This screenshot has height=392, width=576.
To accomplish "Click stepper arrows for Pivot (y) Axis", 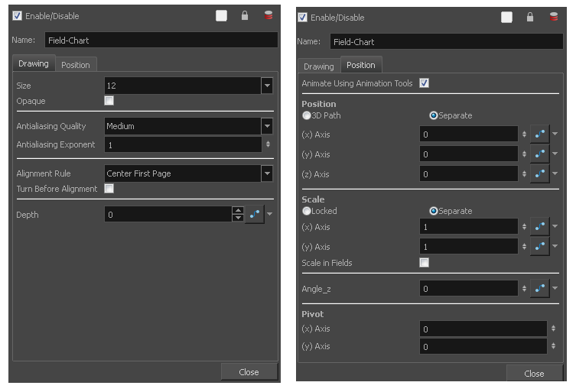I will [553, 345].
